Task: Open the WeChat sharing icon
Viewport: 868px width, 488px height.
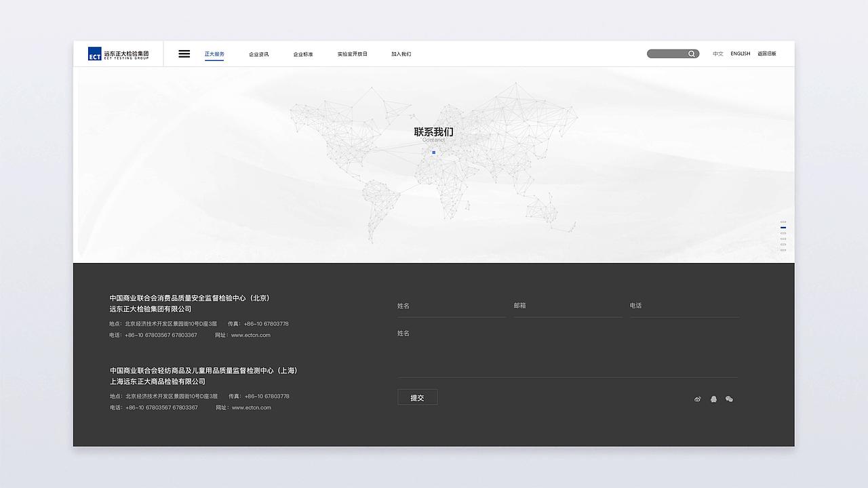Action: tap(729, 399)
